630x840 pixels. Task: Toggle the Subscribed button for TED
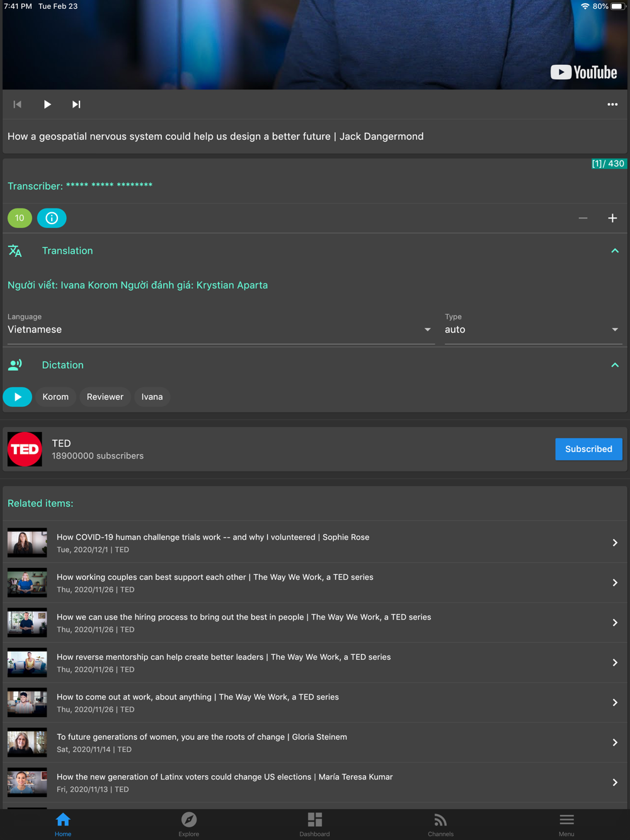(588, 449)
